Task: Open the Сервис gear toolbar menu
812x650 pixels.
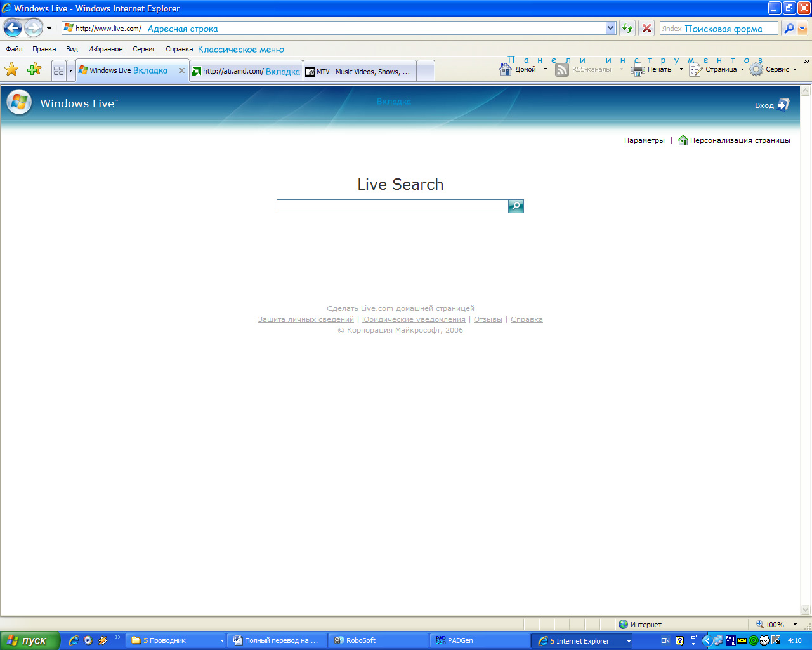Action: point(773,70)
